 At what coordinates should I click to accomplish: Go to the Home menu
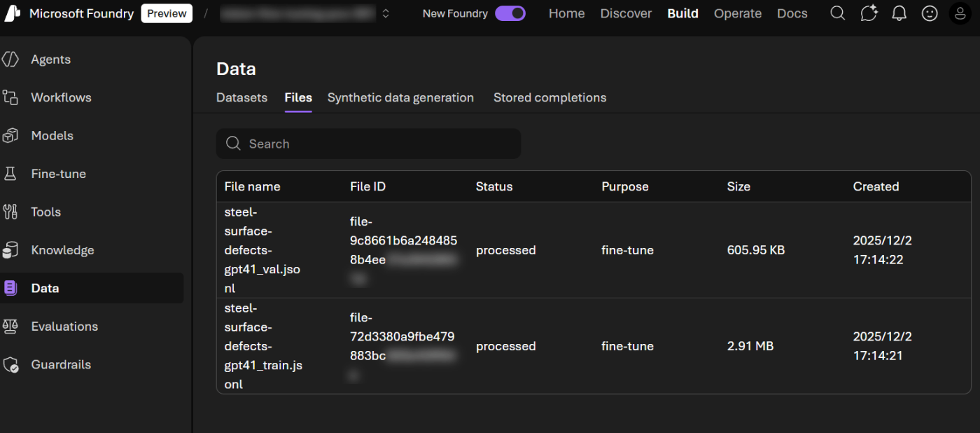[567, 13]
